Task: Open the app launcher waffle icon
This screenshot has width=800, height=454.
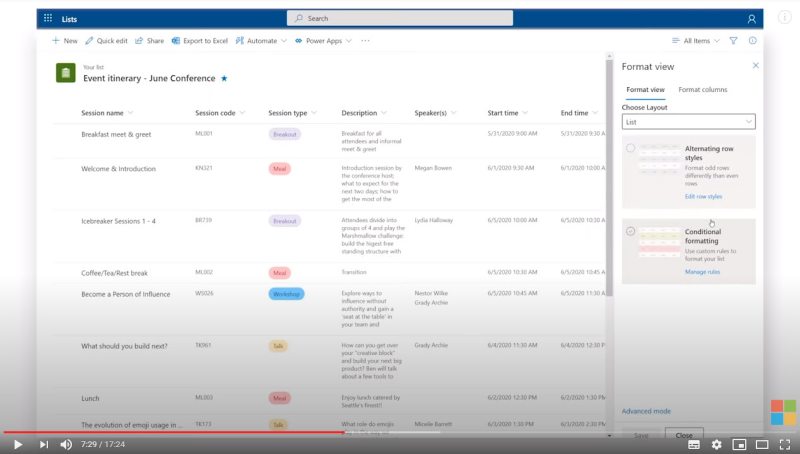Action: (x=48, y=18)
